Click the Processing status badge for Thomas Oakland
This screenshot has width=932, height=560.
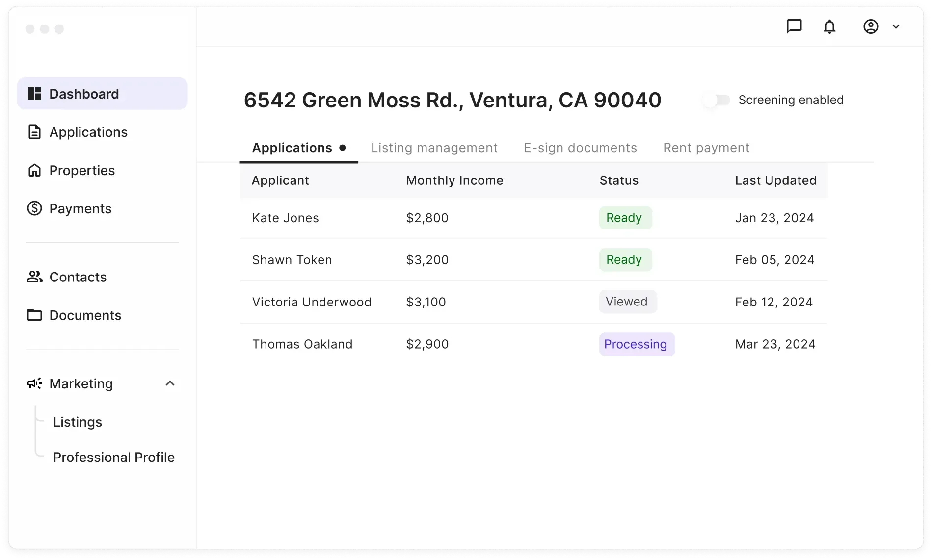(x=636, y=344)
